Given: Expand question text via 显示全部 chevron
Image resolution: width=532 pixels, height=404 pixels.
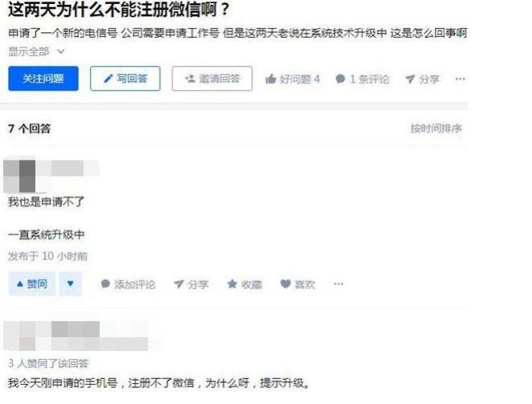Looking at the screenshot, I should (61, 51).
